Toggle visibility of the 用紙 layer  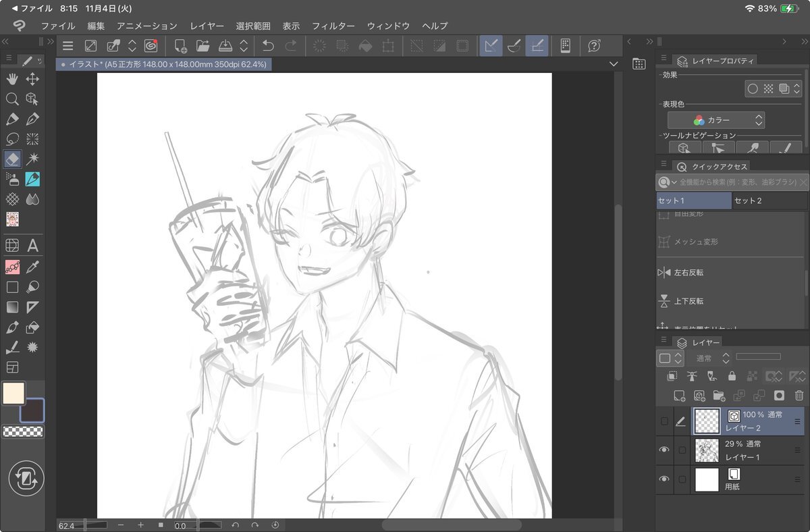tap(664, 479)
